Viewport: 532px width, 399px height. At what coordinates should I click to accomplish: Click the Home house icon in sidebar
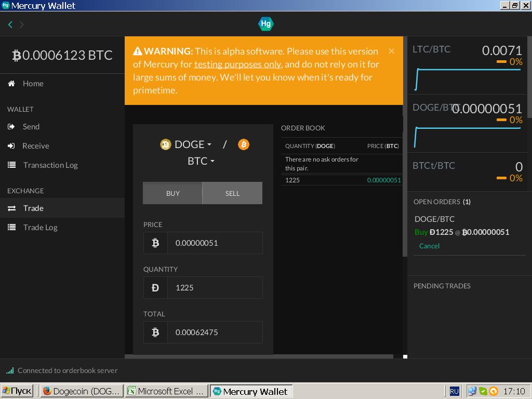coord(11,84)
